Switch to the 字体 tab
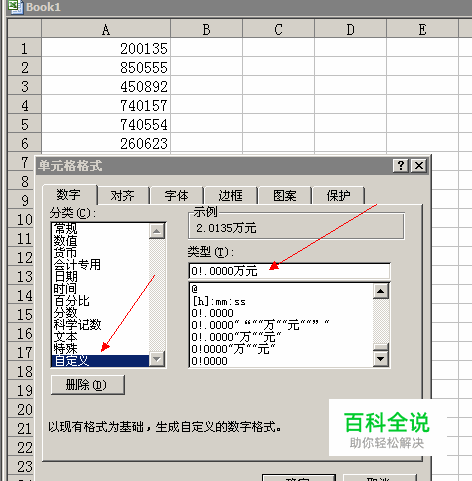 [x=177, y=196]
